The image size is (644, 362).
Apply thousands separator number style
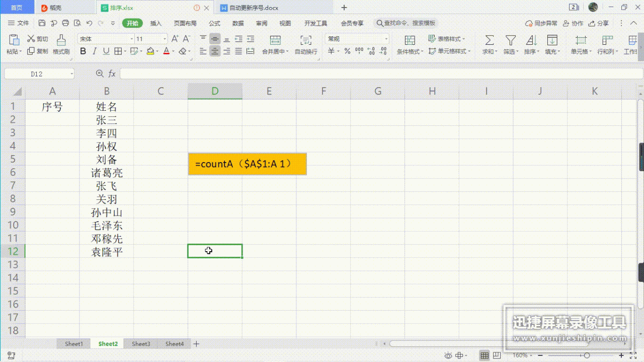359,51
